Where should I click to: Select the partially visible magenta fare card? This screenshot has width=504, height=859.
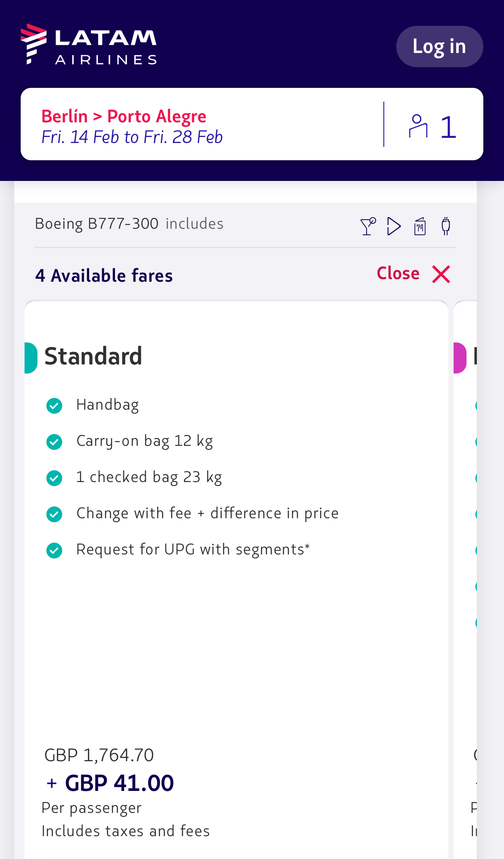pos(465,579)
